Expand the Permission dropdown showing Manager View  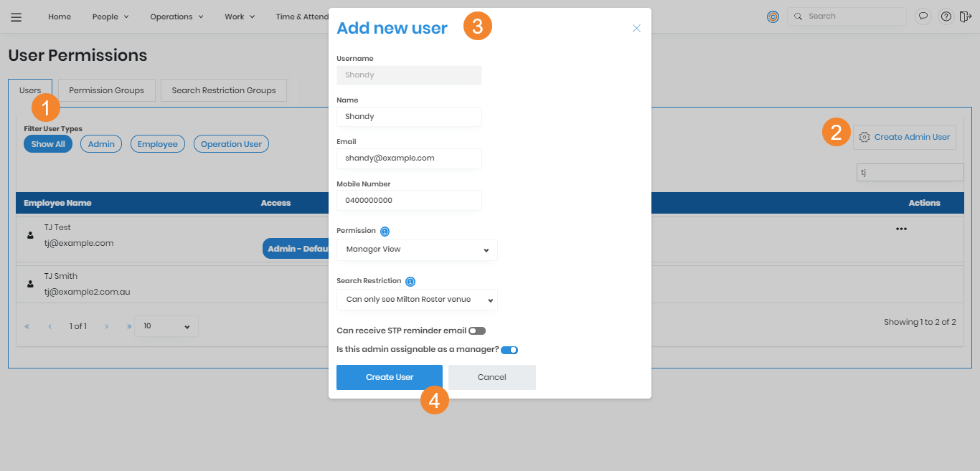coord(417,249)
